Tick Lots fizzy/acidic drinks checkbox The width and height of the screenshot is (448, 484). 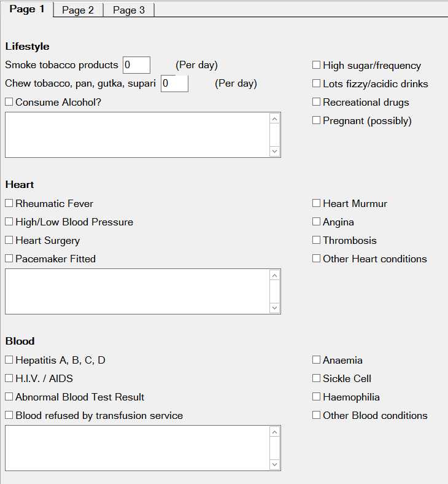(x=317, y=84)
